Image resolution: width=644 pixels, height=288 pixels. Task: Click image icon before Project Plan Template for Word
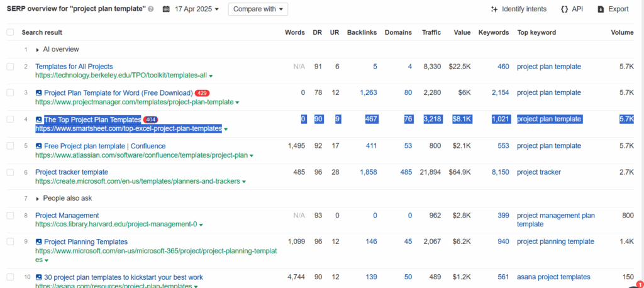(x=38, y=93)
